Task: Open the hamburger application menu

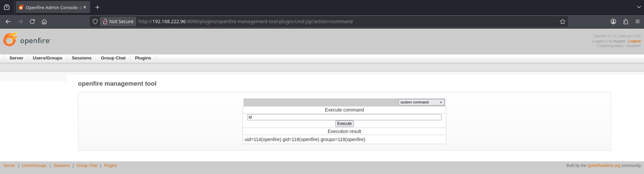Action: coord(637,21)
